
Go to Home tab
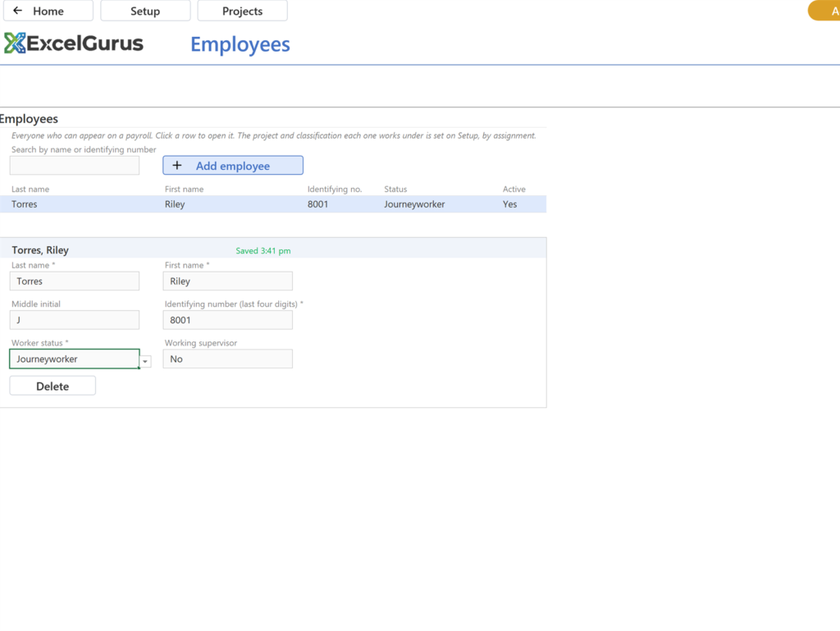pos(48,11)
